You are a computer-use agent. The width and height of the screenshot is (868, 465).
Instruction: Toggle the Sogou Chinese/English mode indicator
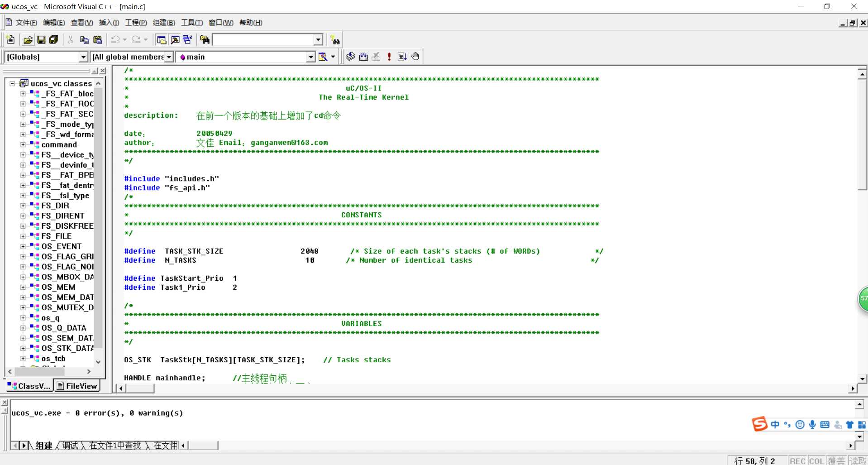tap(775, 425)
